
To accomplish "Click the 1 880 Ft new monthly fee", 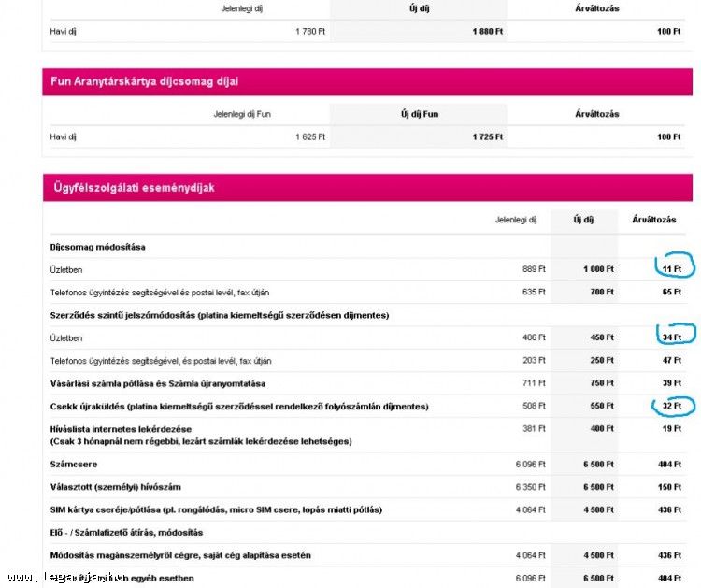I will 487,31.
